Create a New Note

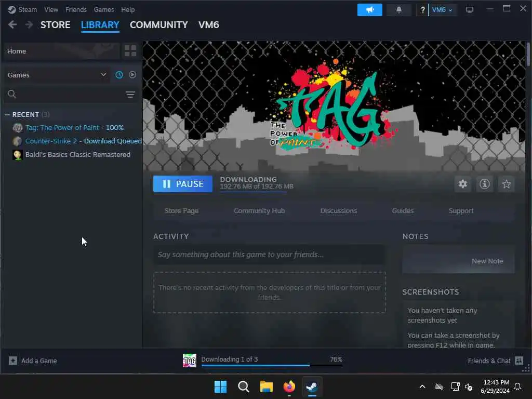(x=487, y=261)
